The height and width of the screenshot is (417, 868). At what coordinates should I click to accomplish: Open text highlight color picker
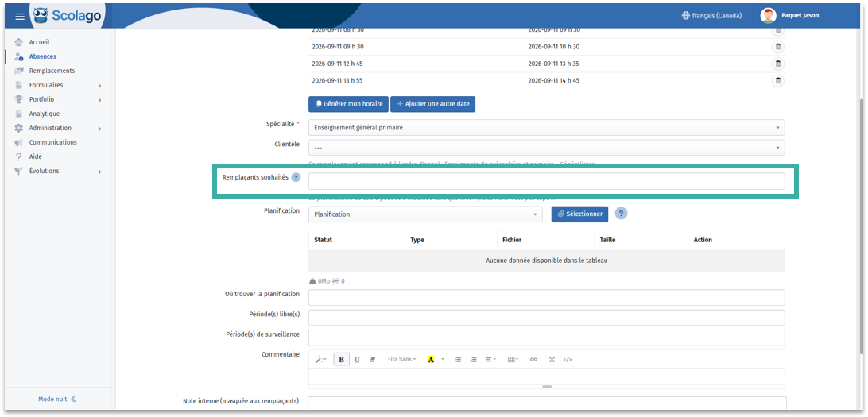point(442,360)
